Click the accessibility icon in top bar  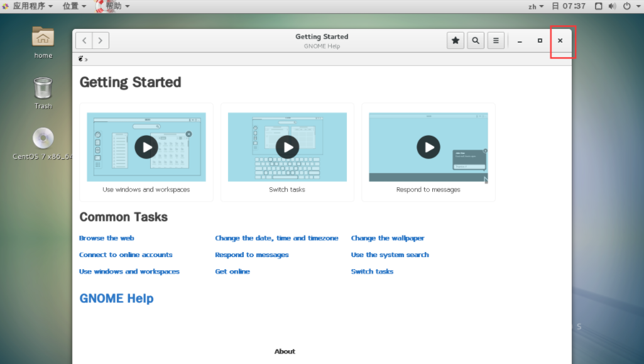[598, 6]
